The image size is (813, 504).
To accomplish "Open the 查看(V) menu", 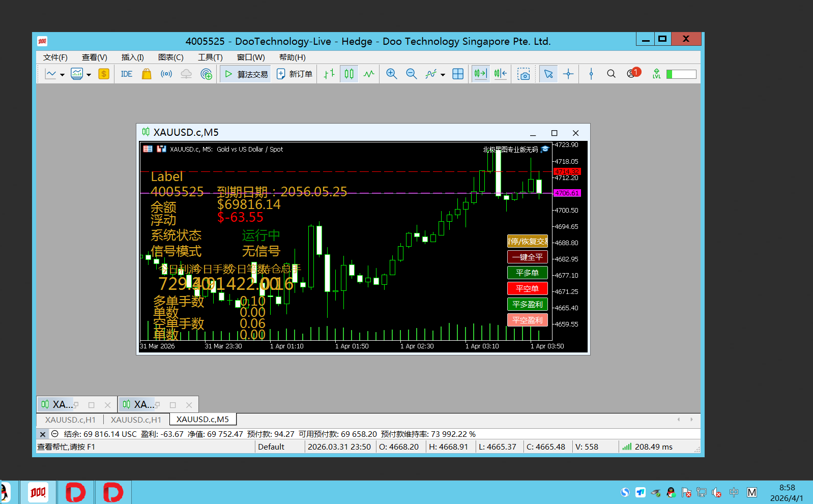I will pyautogui.click(x=95, y=57).
